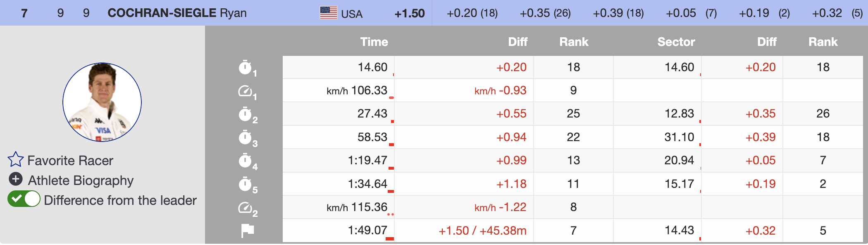Click the +1.50 total difference in header

coord(409,14)
